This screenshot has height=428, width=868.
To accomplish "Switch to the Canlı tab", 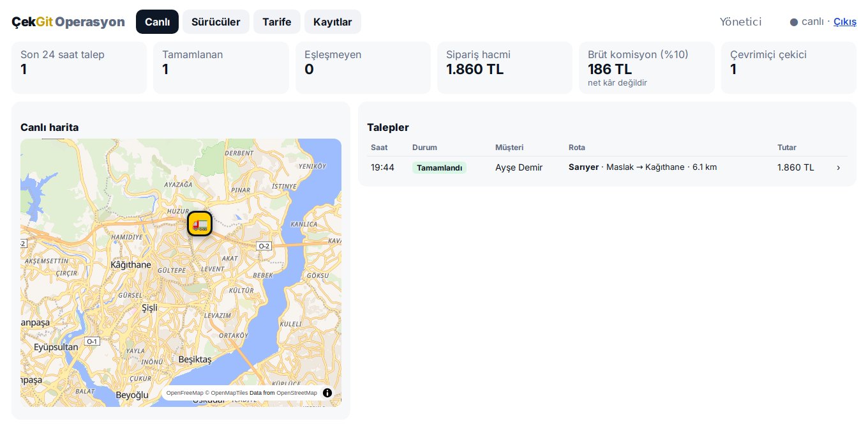I will [x=157, y=22].
